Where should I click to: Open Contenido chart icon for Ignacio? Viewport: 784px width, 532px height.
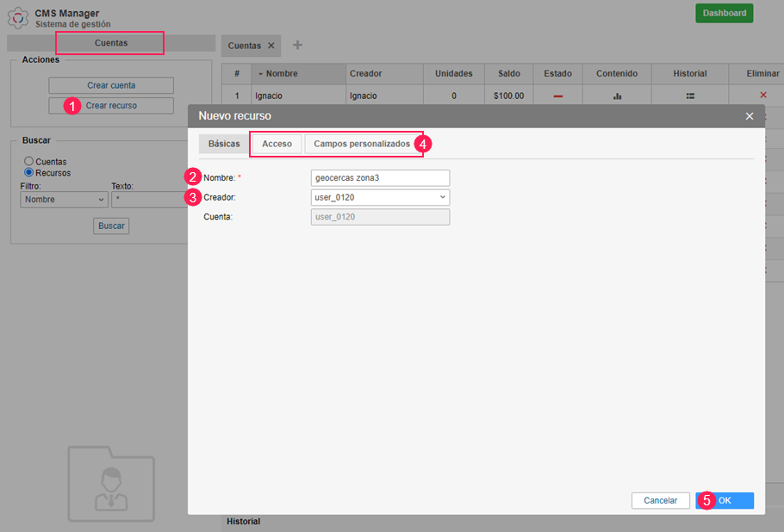pos(617,96)
